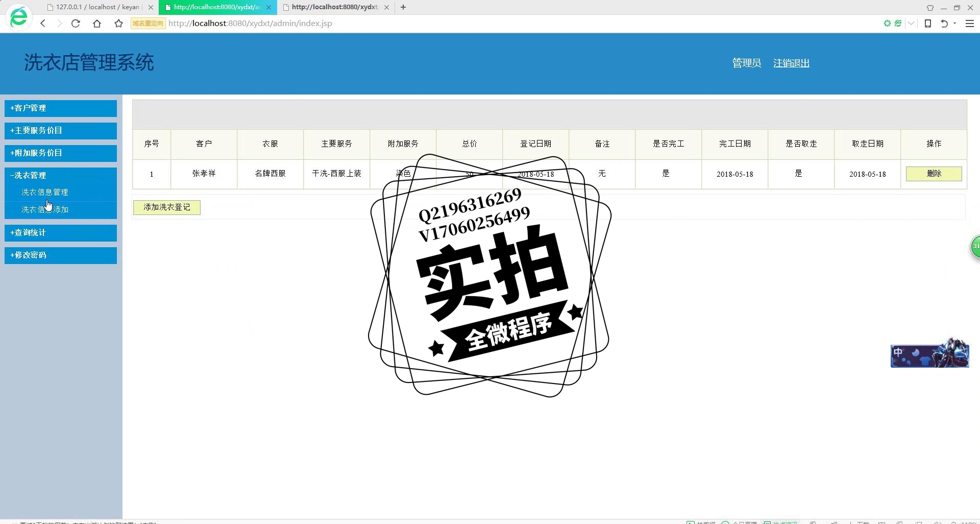
Task: Click the 删除 button for 张孝祥's record
Action: 934,174
